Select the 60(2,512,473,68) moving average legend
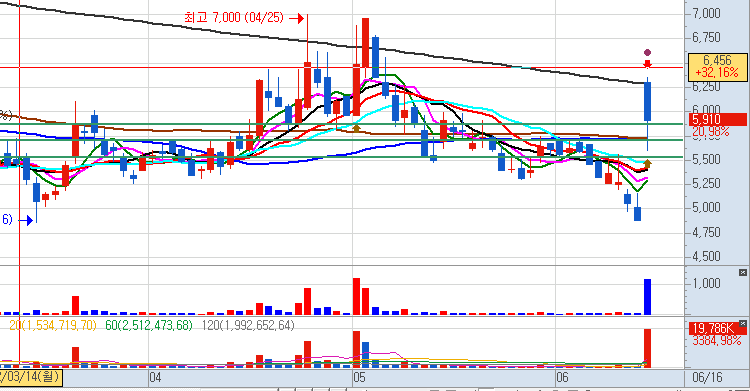This screenshot has width=750, height=391. pyautogui.click(x=149, y=325)
